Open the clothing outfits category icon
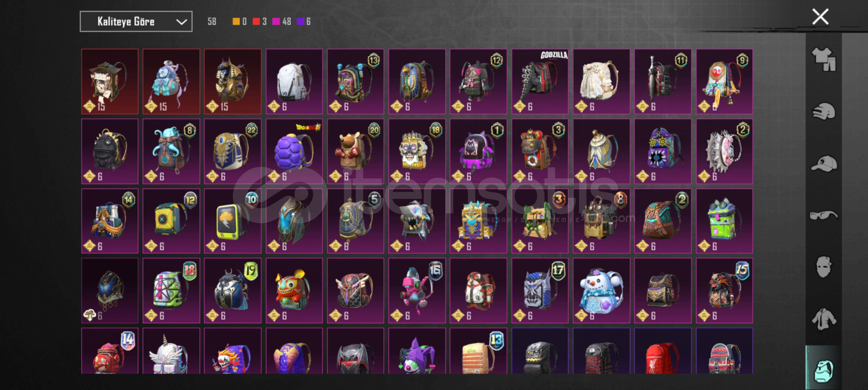Screen dimensions: 868x390 coord(824,59)
